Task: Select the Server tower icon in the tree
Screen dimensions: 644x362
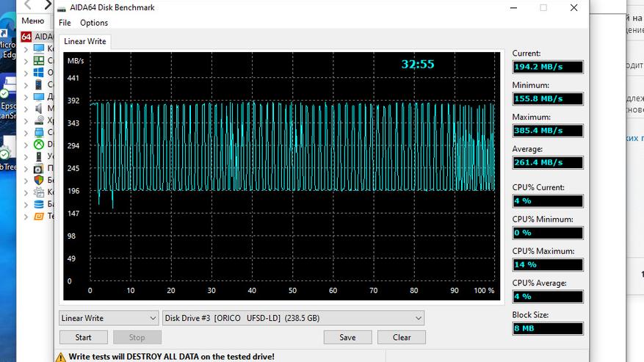Action: 39,84
